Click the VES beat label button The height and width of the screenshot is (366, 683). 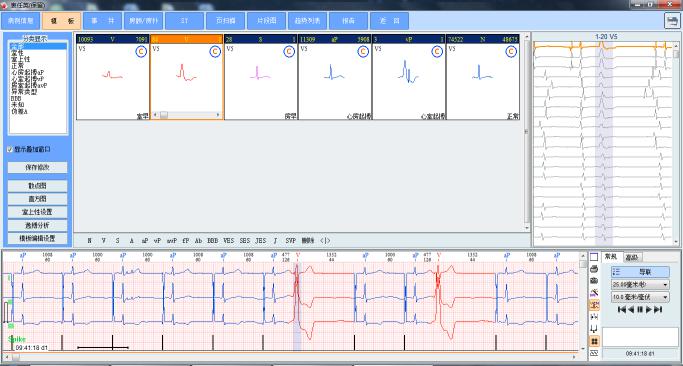[229, 241]
